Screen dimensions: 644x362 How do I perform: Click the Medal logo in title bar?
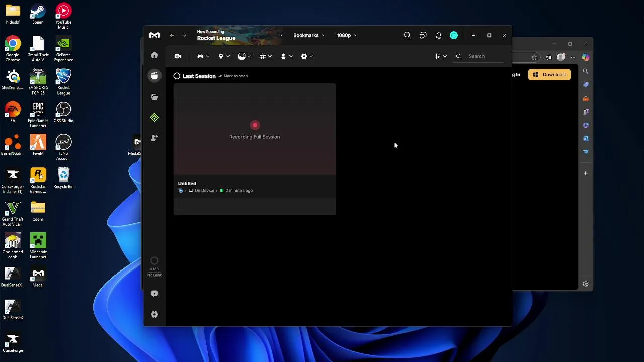click(x=154, y=35)
